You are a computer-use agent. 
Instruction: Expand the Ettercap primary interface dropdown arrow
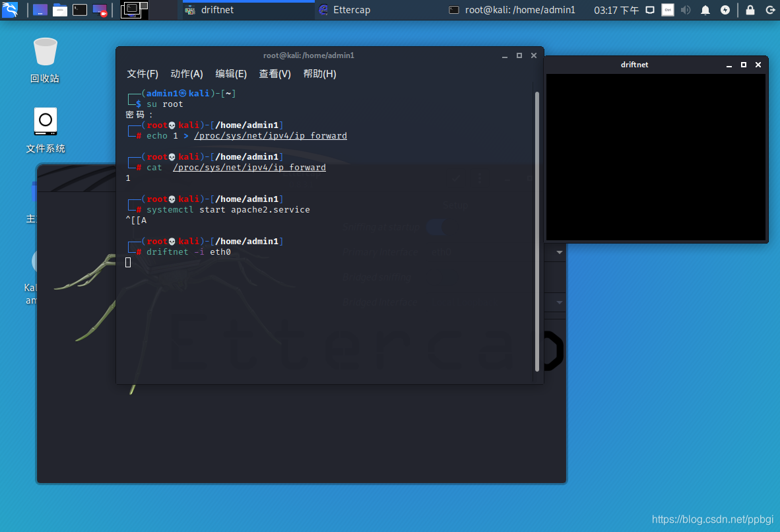(560, 252)
